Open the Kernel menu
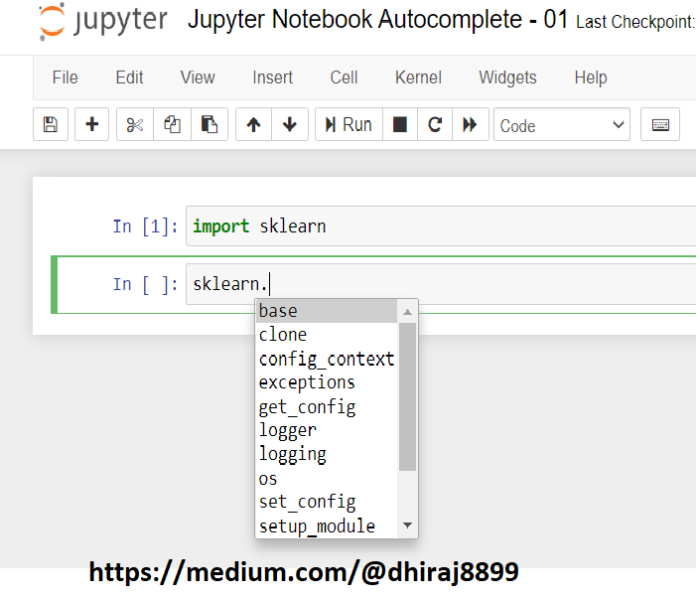Screen dimensions: 700x602 418,77
